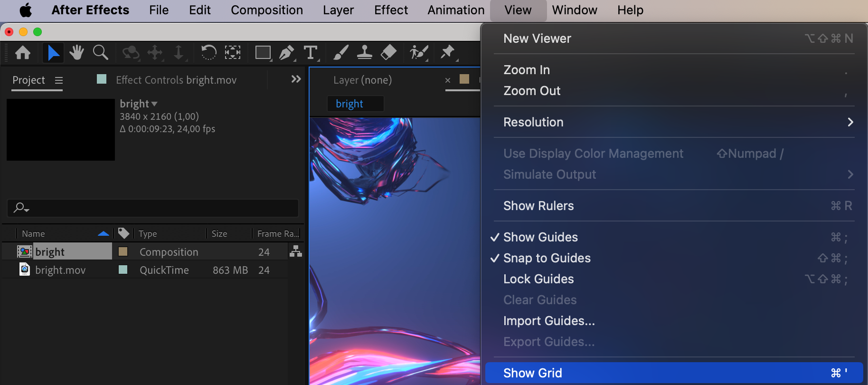Screen dimensions: 868x385
Task: Select the Pan camera tool
Action: 155,52
